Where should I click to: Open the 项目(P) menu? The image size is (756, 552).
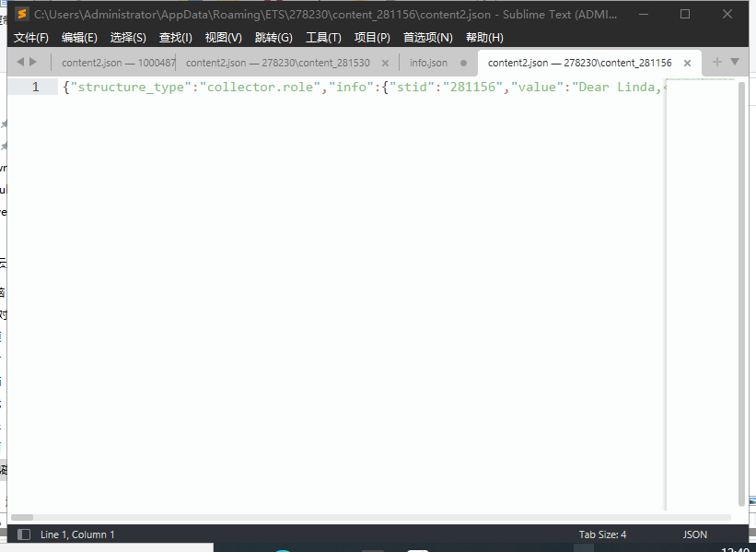pyautogui.click(x=372, y=38)
